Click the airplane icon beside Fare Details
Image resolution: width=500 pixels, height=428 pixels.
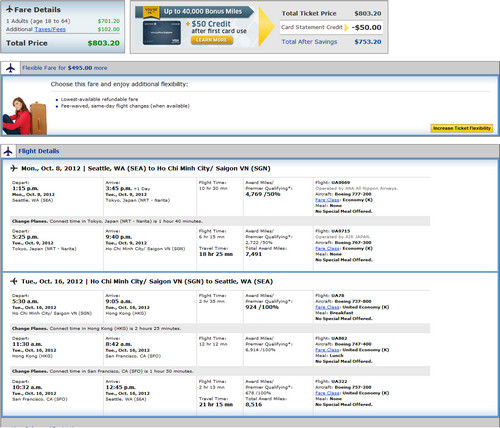(10, 9)
